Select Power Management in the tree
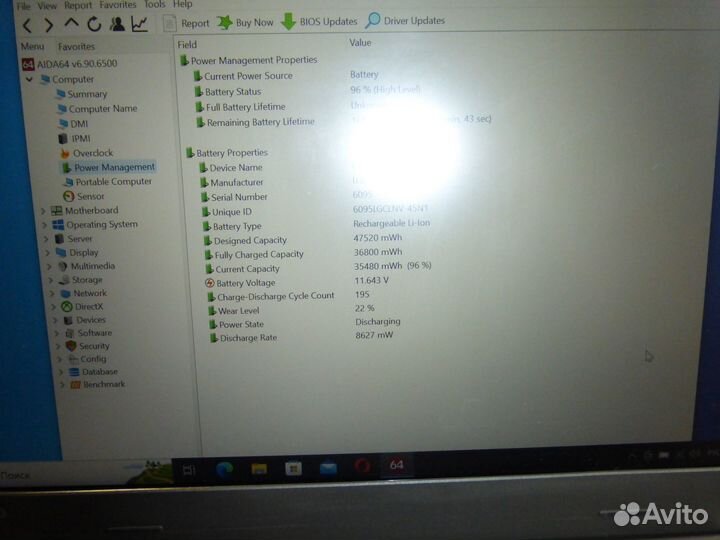The image size is (720, 540). tap(109, 167)
